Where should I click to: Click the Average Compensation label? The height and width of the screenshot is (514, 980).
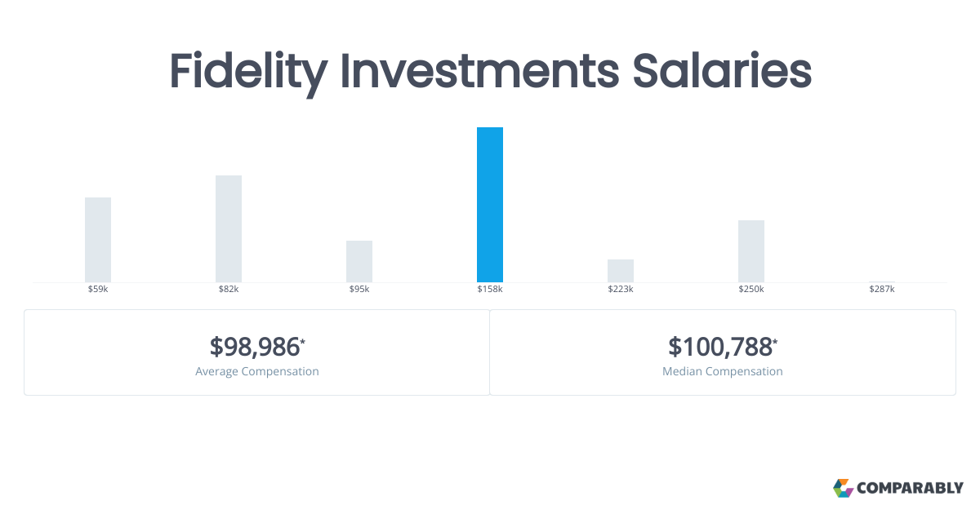point(257,371)
